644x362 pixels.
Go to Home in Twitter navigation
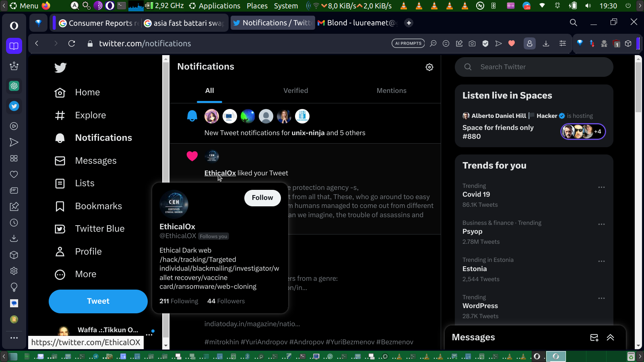point(77,93)
